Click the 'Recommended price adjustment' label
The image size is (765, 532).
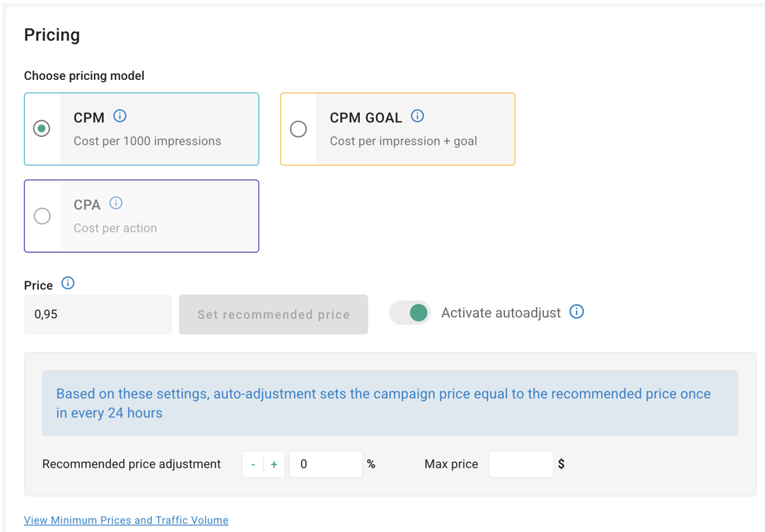click(132, 464)
